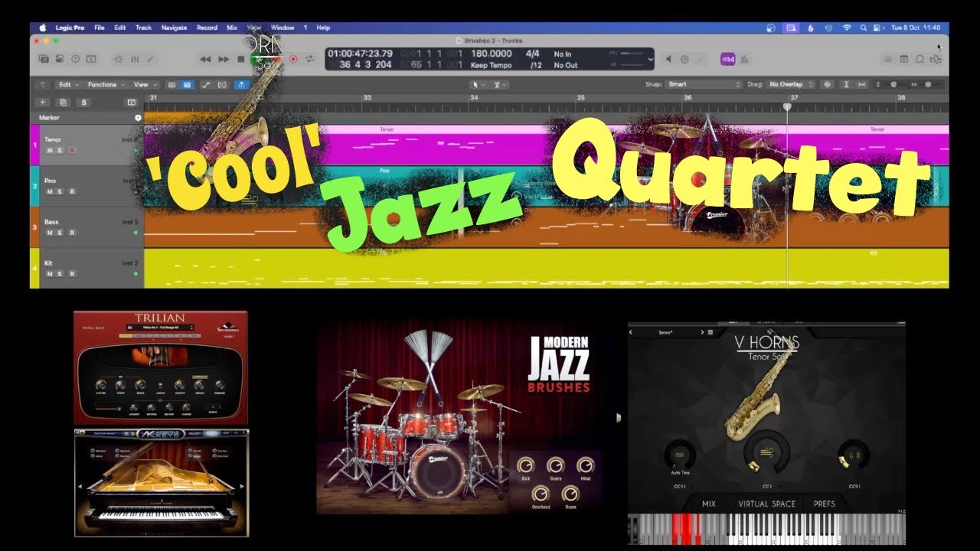980x551 pixels.
Task: Open the Functions dropdown menu
Action: pos(106,84)
